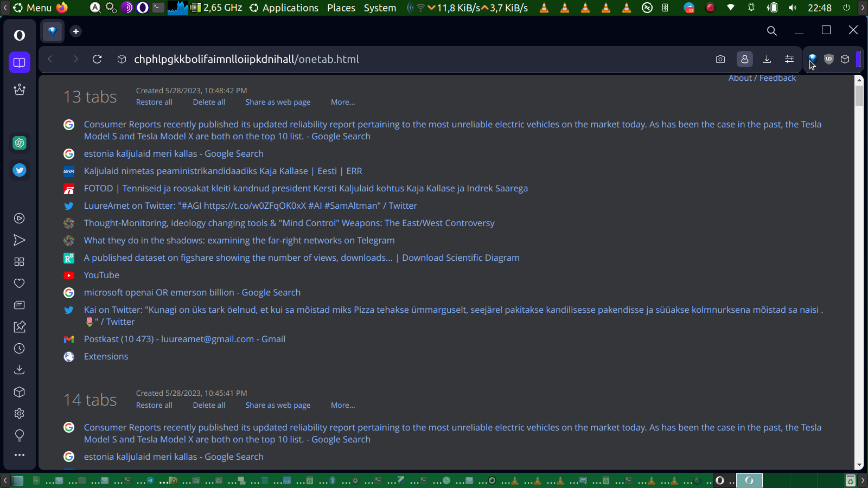Delete all in the 14 tabs group
The width and height of the screenshot is (868, 488).
[x=209, y=405]
